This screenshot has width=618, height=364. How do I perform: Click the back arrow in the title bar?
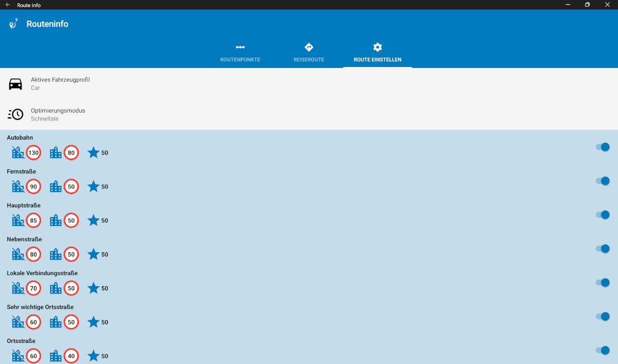[8, 5]
